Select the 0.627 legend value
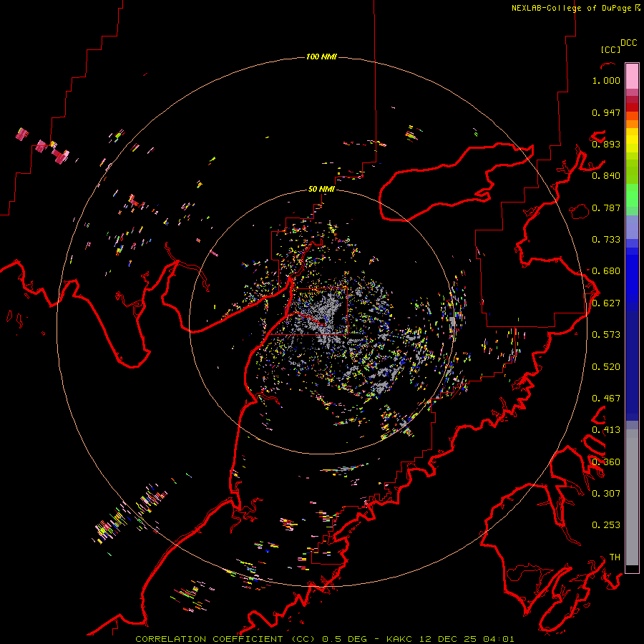This screenshot has width=644, height=644. [606, 303]
